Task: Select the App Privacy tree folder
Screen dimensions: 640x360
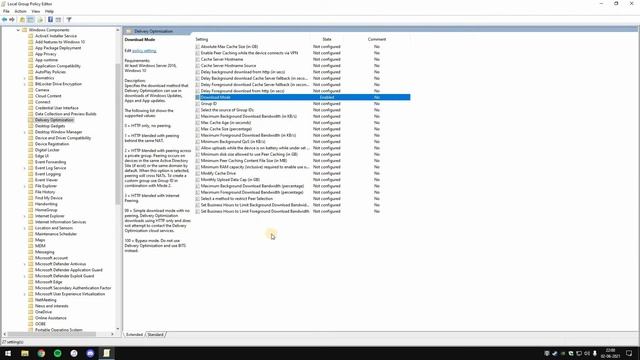Action: 46,54
